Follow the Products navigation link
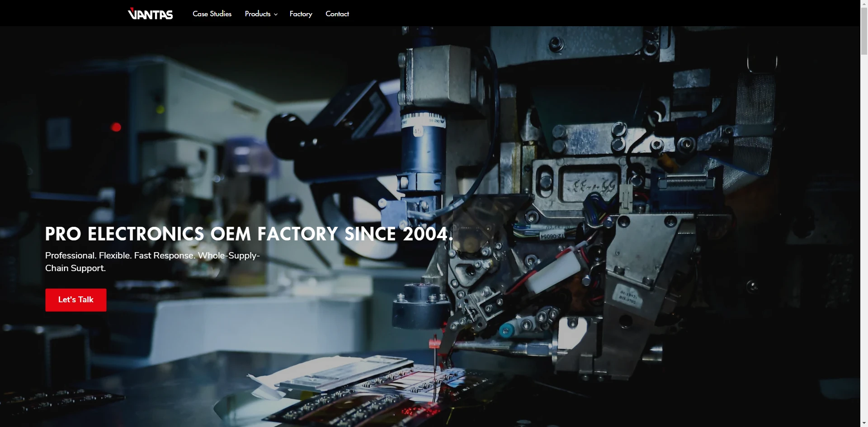The height and width of the screenshot is (427, 868). point(257,14)
